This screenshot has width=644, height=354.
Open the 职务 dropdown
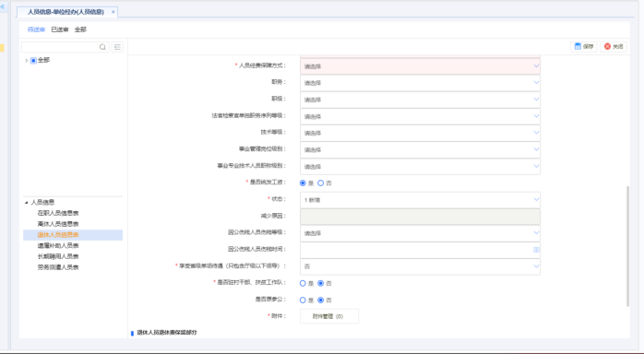coord(420,83)
